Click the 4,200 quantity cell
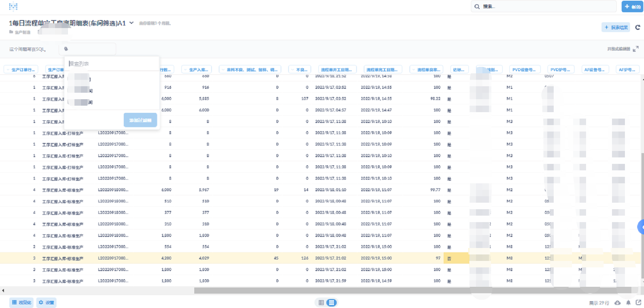Viewport: 644px width, 308px height. pyautogui.click(x=166, y=258)
